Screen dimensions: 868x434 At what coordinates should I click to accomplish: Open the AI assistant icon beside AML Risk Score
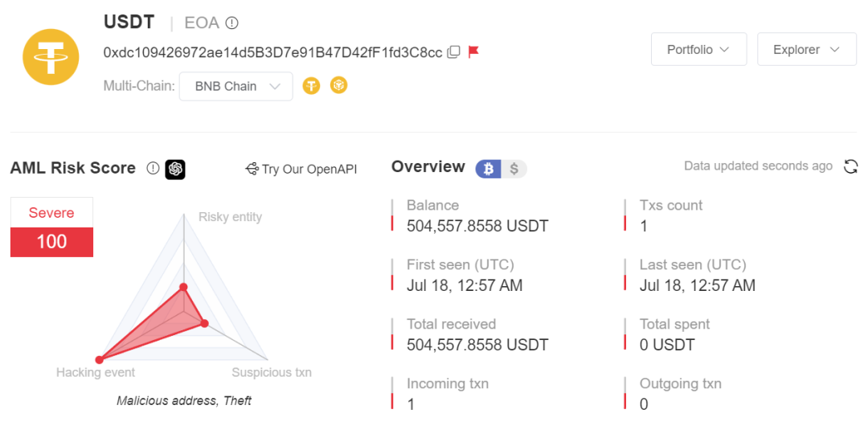click(175, 169)
